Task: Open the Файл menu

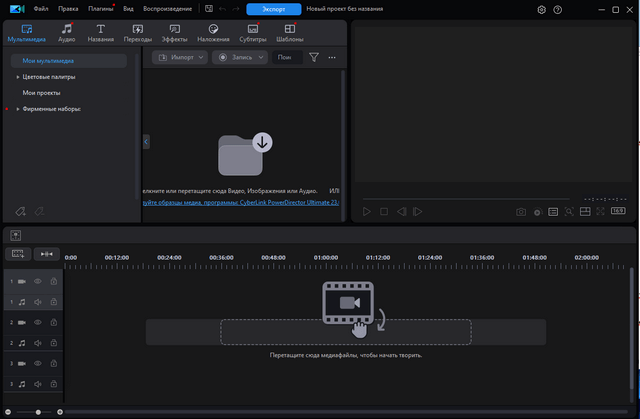Action: (x=40, y=9)
